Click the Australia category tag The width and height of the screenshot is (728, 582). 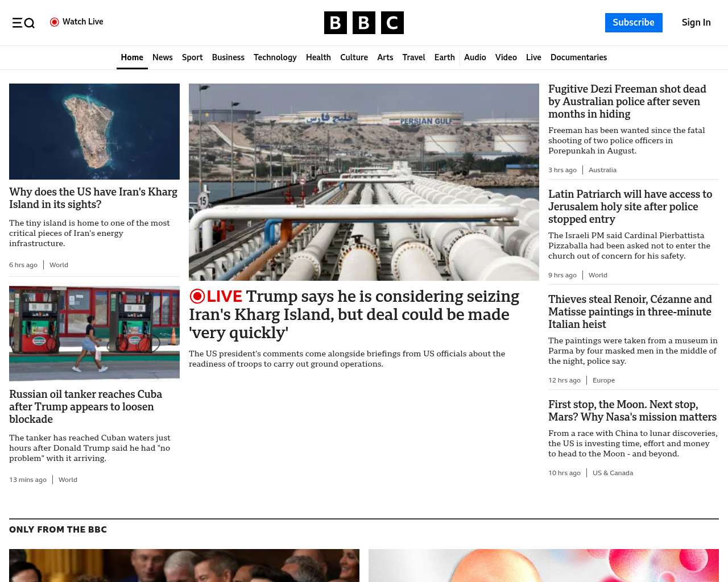click(602, 170)
